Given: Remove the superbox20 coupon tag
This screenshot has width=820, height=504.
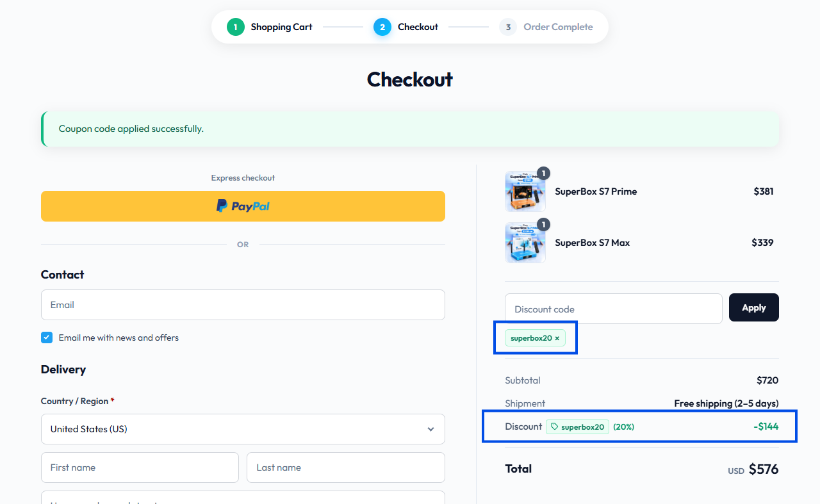Looking at the screenshot, I should pos(557,338).
